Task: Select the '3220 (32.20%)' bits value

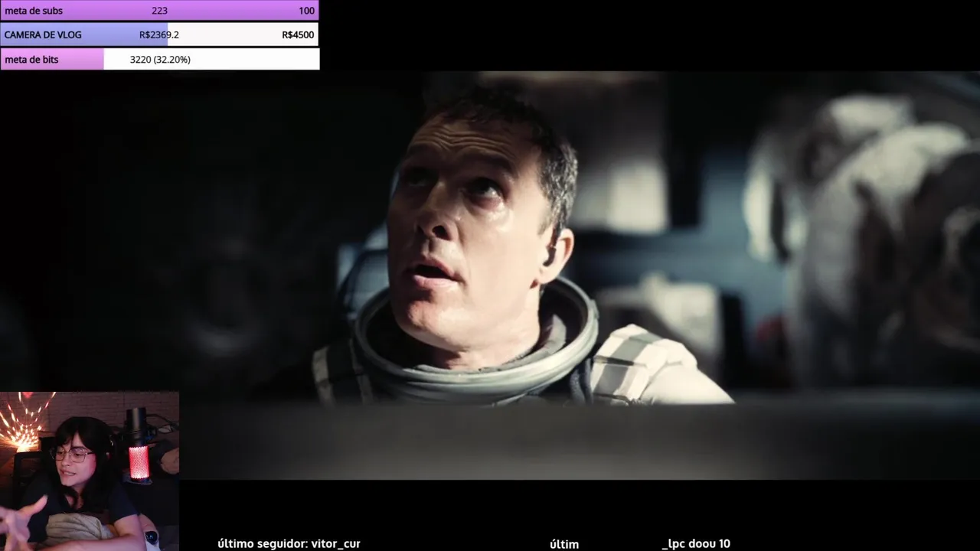Action: pos(160,59)
